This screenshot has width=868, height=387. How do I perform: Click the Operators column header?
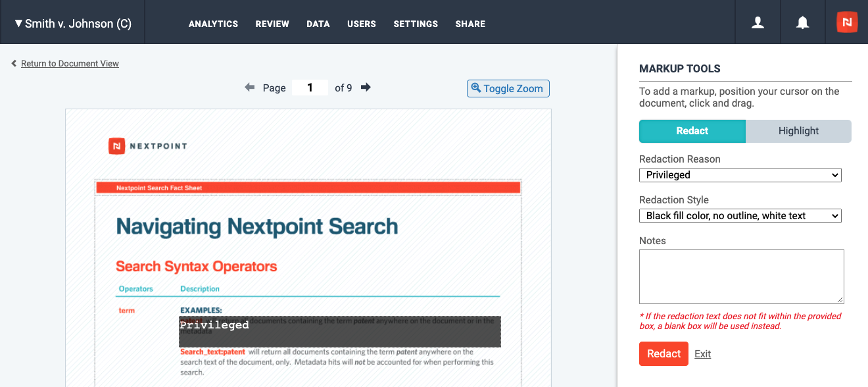135,289
